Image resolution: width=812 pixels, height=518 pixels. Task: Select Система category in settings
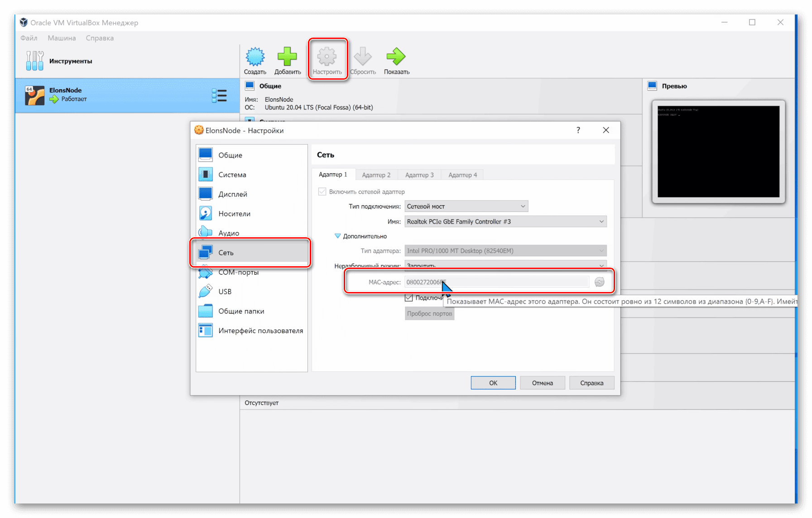pos(252,174)
